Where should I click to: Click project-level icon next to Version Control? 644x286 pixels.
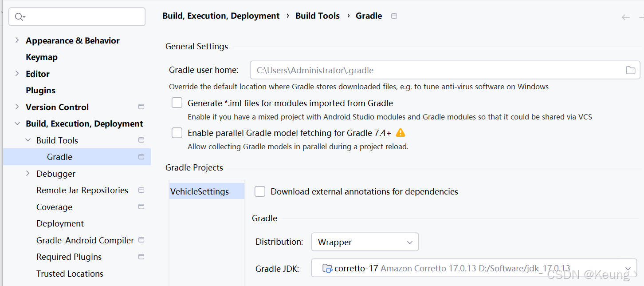point(141,107)
